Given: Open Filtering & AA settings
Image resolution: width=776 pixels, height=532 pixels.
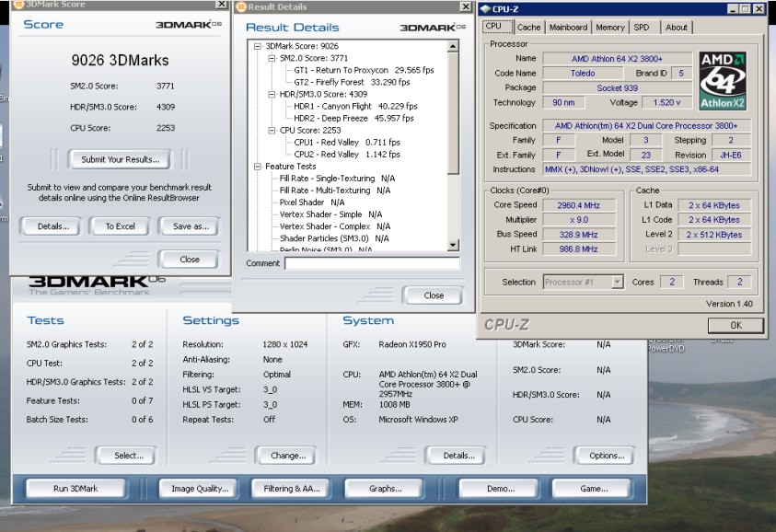Looking at the screenshot, I should coord(292,489).
